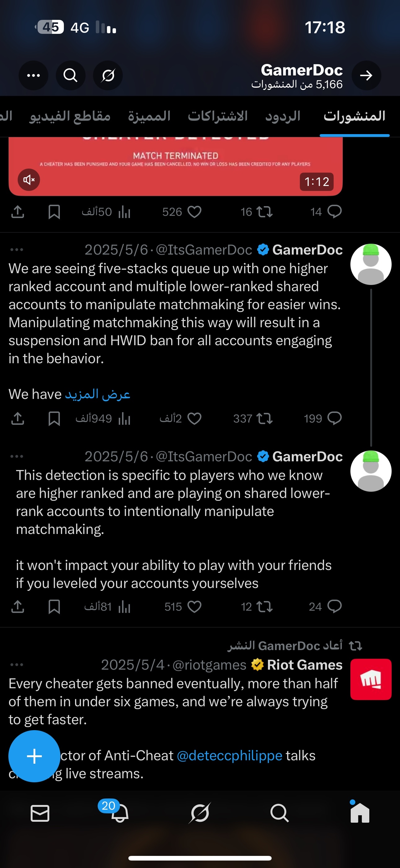
Task: Repost the post with 337 reposts
Action: pyautogui.click(x=264, y=418)
